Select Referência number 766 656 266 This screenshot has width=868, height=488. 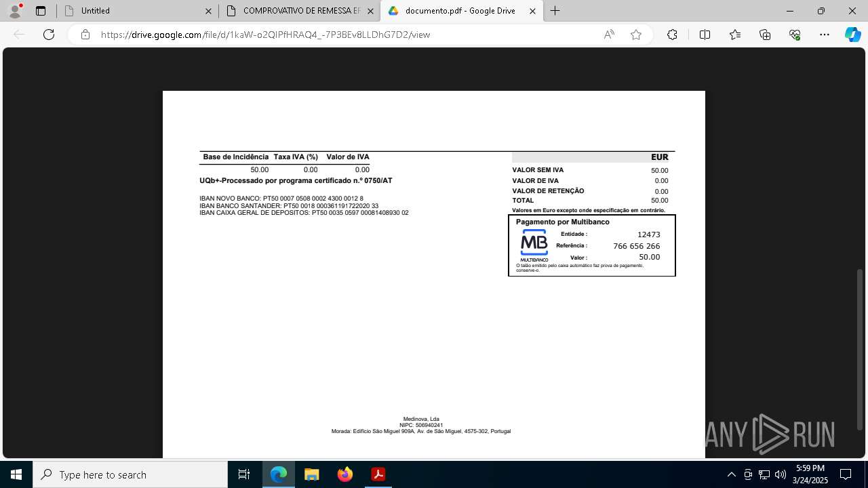[636, 246]
